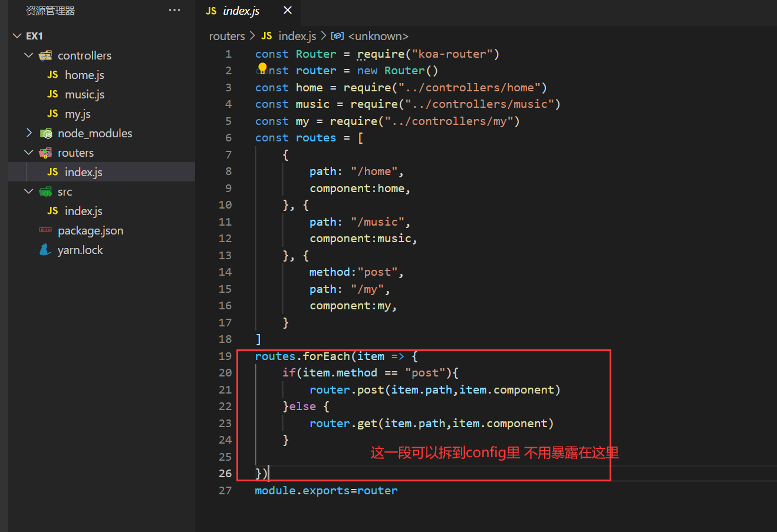Click the routes variable on line 6

click(x=316, y=137)
